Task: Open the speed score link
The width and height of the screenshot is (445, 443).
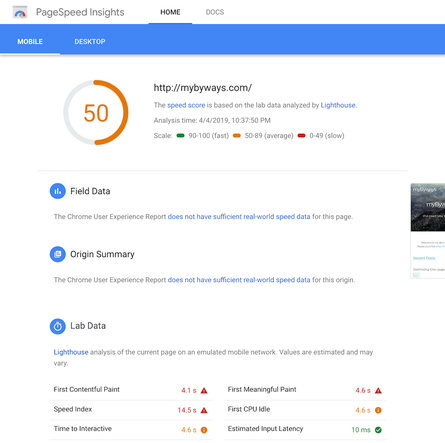Action: tap(186, 105)
